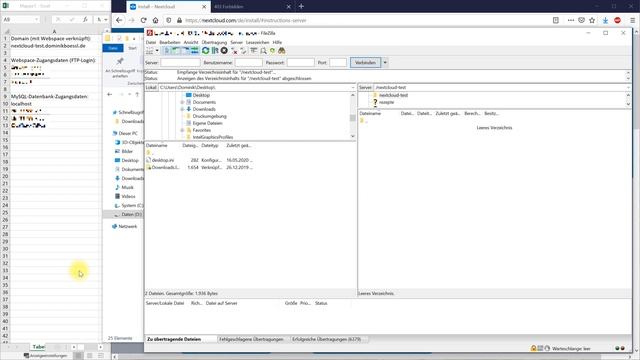Open parent folder in remote list
Image resolution: width=640 pixels, height=360 pixels.
pyautogui.click(x=363, y=121)
